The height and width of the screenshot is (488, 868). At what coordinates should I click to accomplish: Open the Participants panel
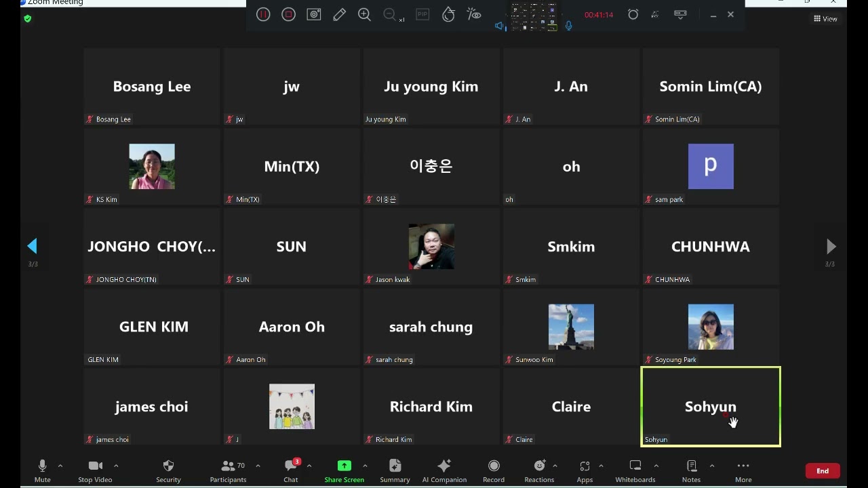tap(228, 470)
